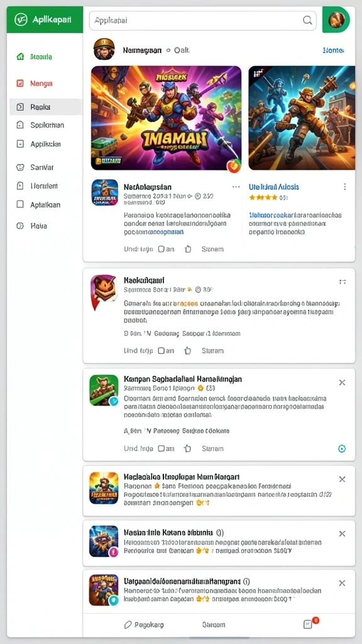
Task: Dismiss the Kanpan card with its X
Action: click(x=342, y=383)
